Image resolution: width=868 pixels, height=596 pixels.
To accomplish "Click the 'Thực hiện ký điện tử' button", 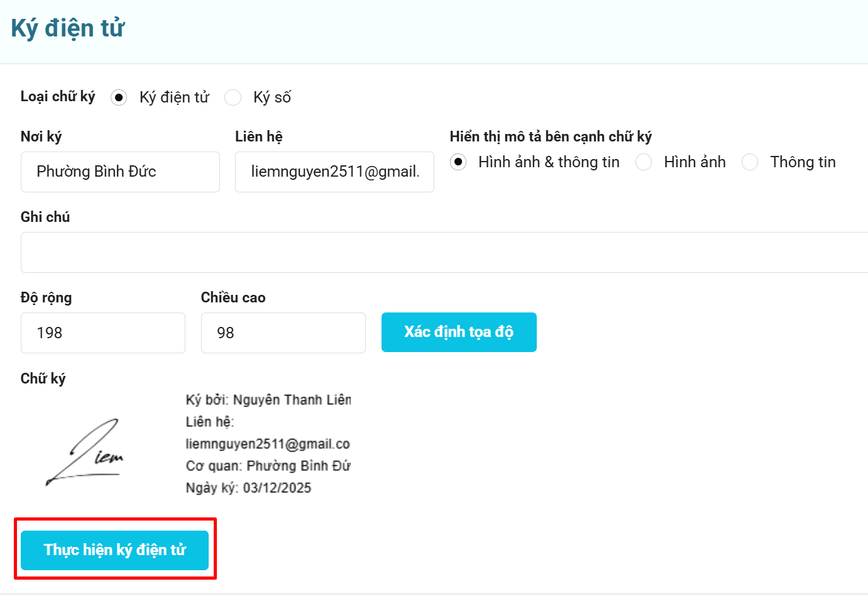I will [x=114, y=550].
